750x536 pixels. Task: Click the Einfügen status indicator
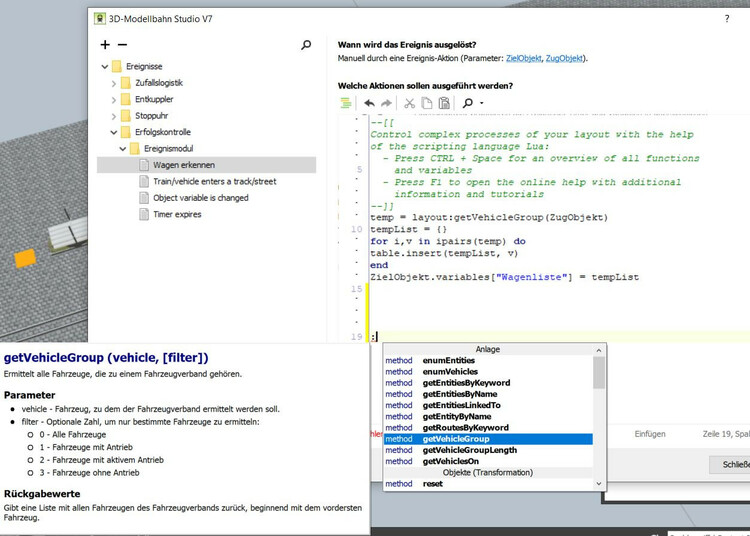tap(650, 434)
